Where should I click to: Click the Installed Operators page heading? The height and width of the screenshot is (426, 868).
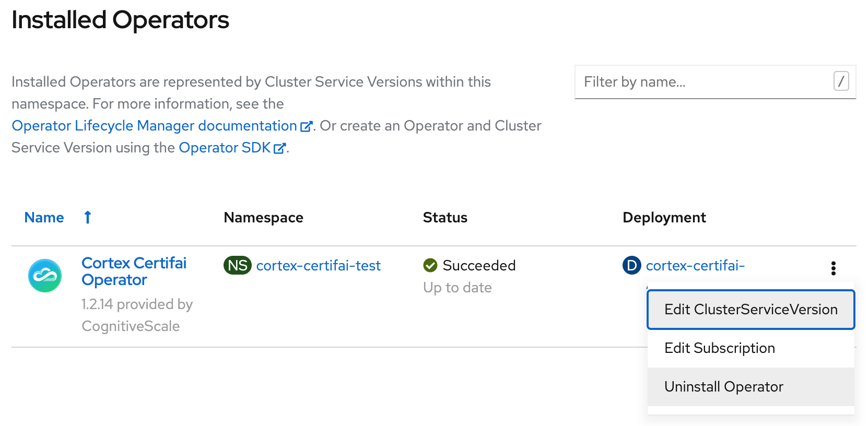[121, 20]
